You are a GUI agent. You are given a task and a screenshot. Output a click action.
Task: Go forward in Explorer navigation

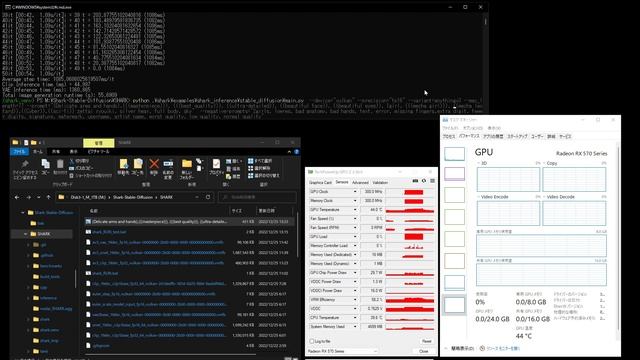click(x=29, y=197)
